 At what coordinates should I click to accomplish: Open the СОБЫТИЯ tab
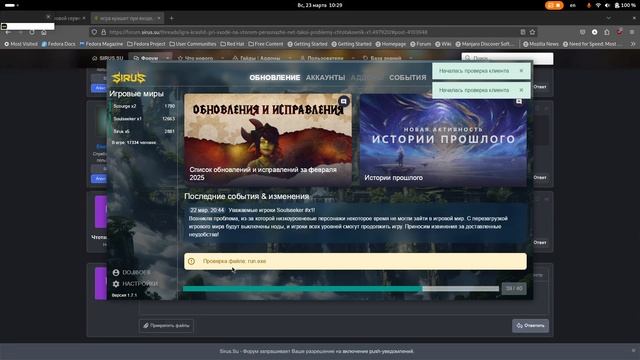pos(407,78)
